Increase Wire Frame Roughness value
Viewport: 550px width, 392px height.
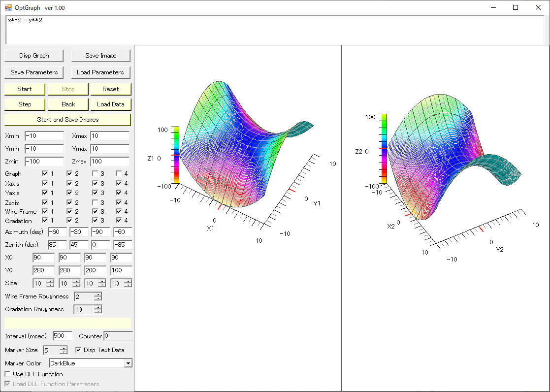(98, 294)
